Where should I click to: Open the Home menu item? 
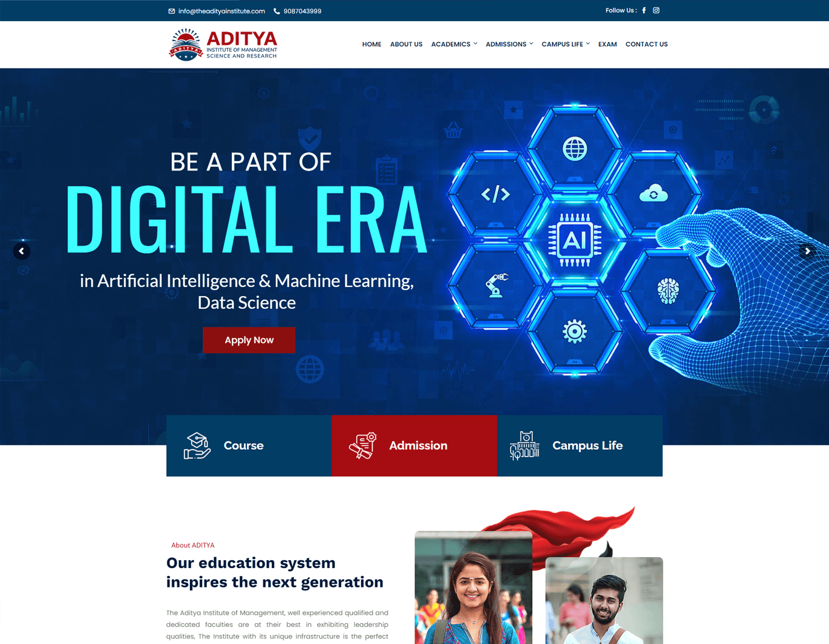point(371,44)
